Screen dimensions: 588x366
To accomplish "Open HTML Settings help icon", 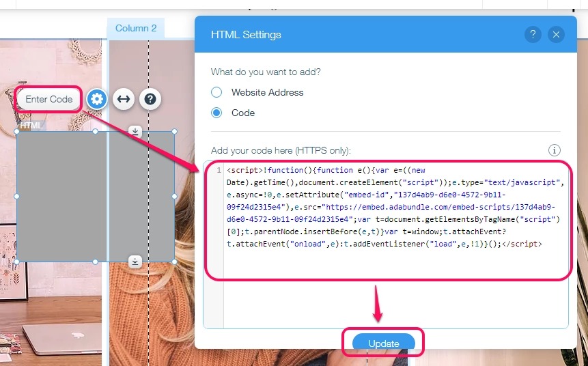I will [533, 35].
